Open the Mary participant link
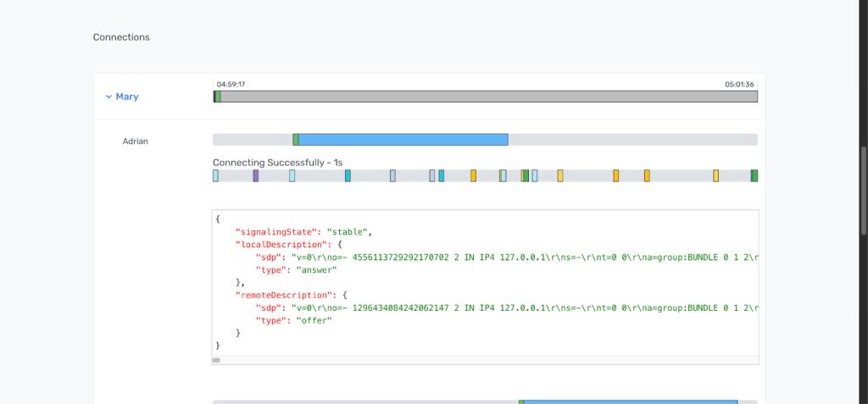The image size is (868, 404). click(127, 97)
